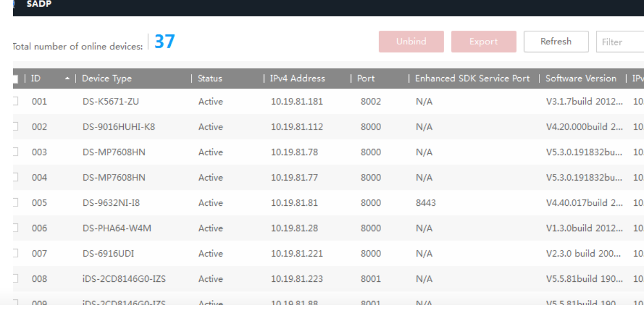
Task: Click ID 007 cell
Action: click(39, 254)
